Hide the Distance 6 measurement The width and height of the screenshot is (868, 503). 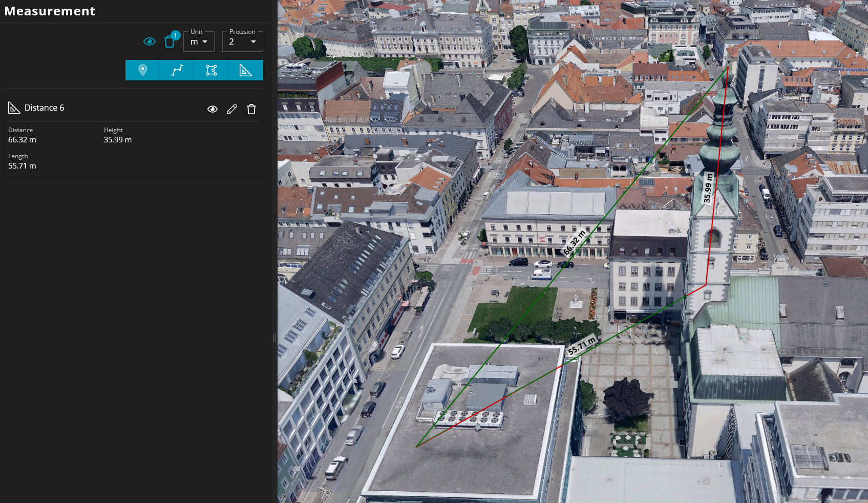click(213, 109)
